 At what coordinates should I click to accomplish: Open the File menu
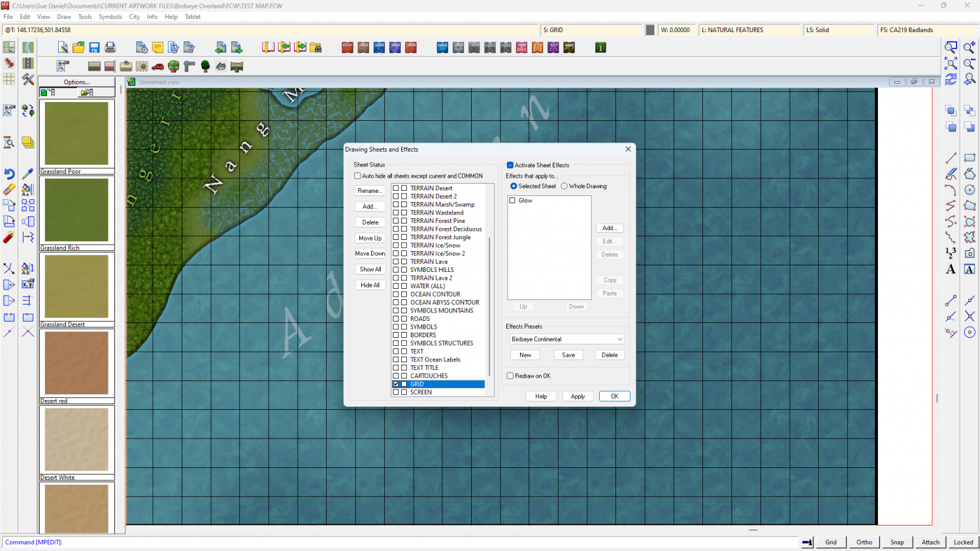pyautogui.click(x=8, y=17)
